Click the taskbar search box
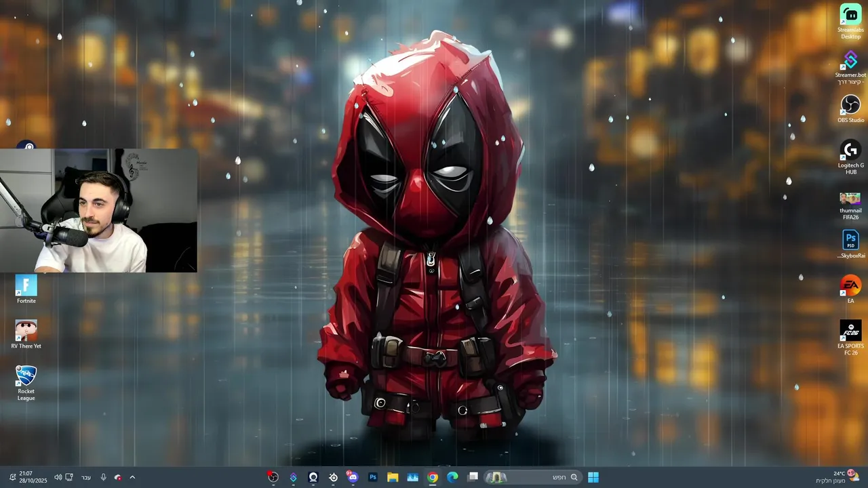The image size is (868, 488). 533,477
